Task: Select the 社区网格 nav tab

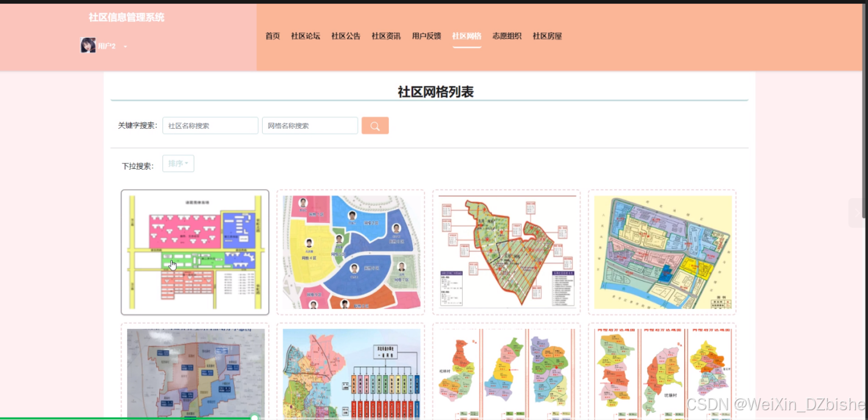Action: tap(467, 36)
